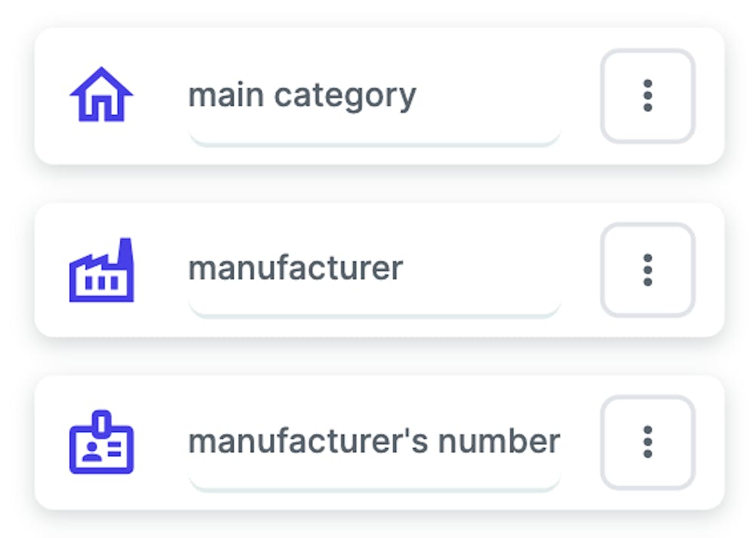Click the factory icon beside manufacturer

click(101, 270)
